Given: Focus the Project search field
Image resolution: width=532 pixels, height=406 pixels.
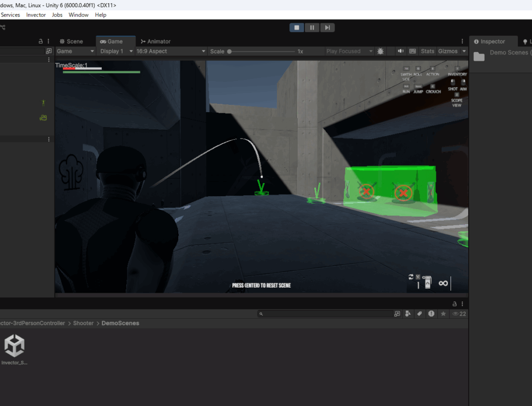Looking at the screenshot, I should [x=325, y=314].
